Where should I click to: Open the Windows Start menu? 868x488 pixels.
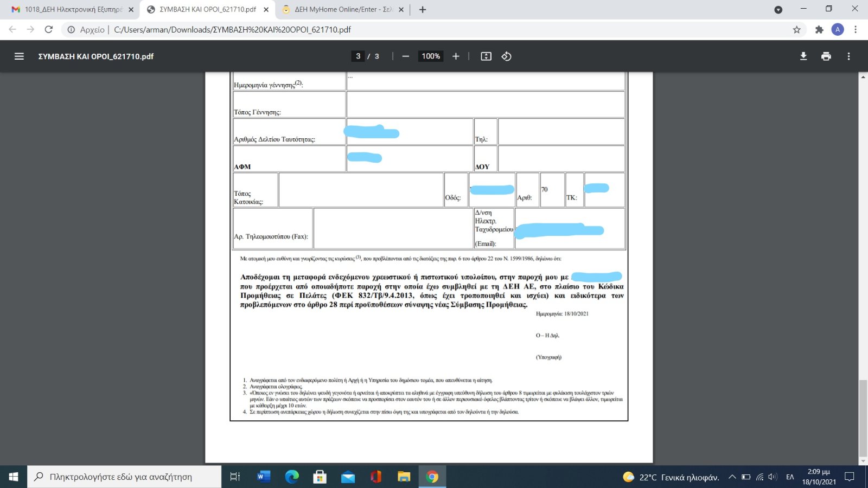pyautogui.click(x=14, y=477)
